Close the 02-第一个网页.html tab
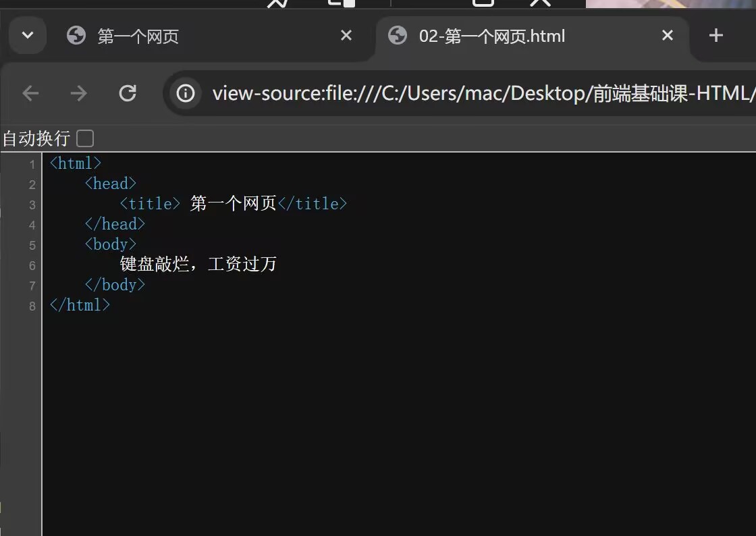Viewport: 756px width, 536px height. click(668, 35)
